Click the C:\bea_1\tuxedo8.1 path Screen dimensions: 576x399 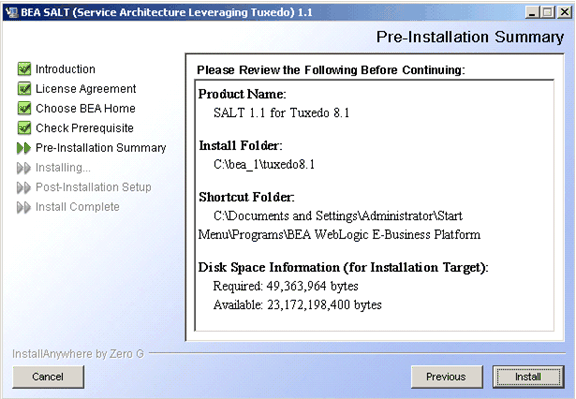pyautogui.click(x=264, y=164)
